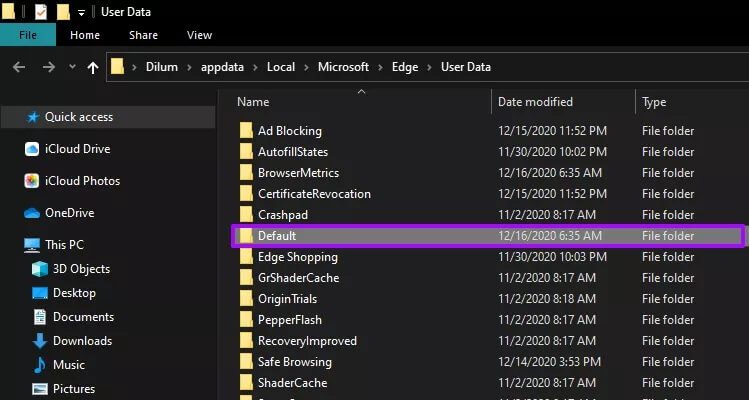
Task: Click the ShaderCache folder icon
Action: pos(246,383)
